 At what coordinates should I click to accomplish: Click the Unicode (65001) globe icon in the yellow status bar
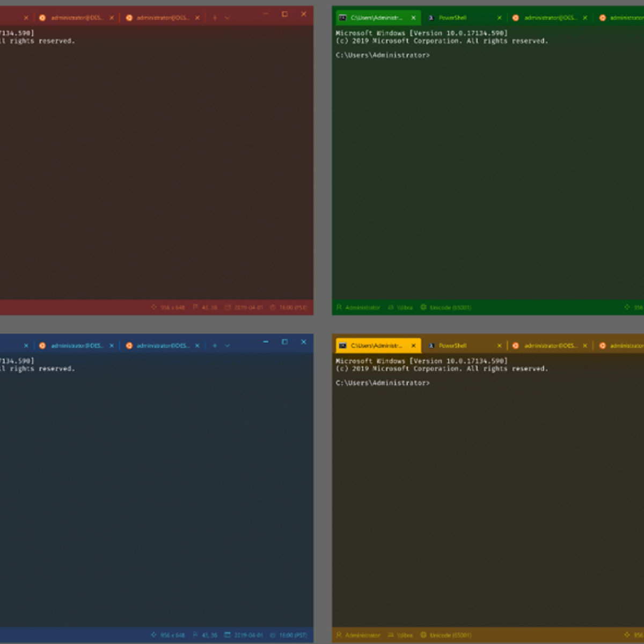(x=423, y=635)
